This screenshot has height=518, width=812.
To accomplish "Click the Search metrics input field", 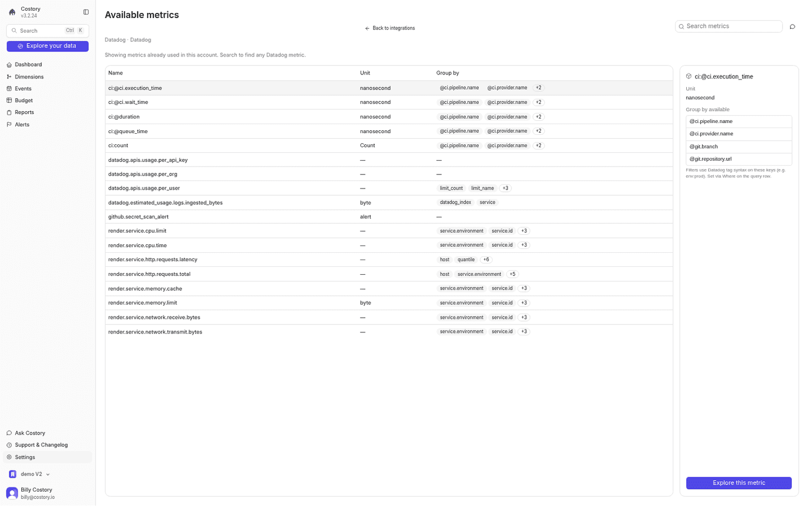I will [729, 27].
